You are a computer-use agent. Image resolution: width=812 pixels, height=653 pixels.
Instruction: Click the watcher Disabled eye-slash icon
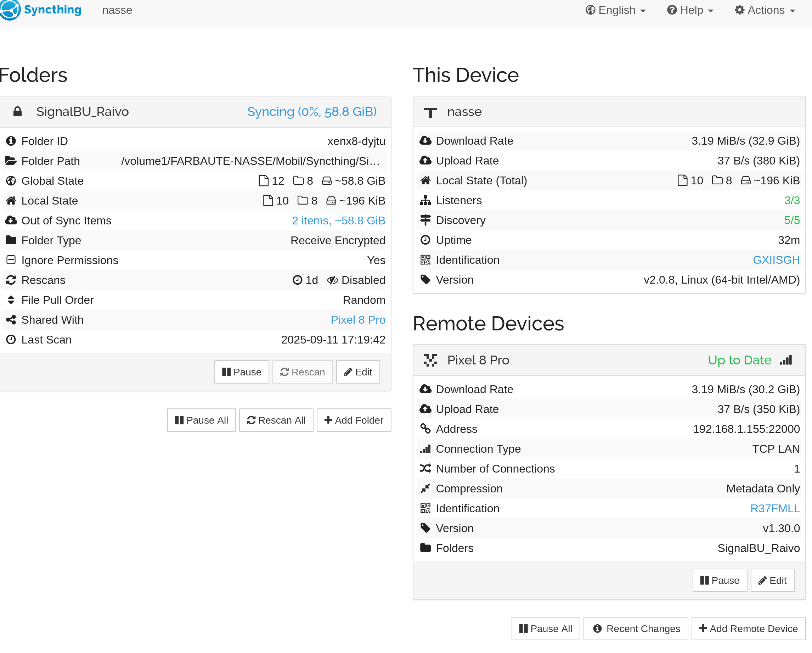332,280
